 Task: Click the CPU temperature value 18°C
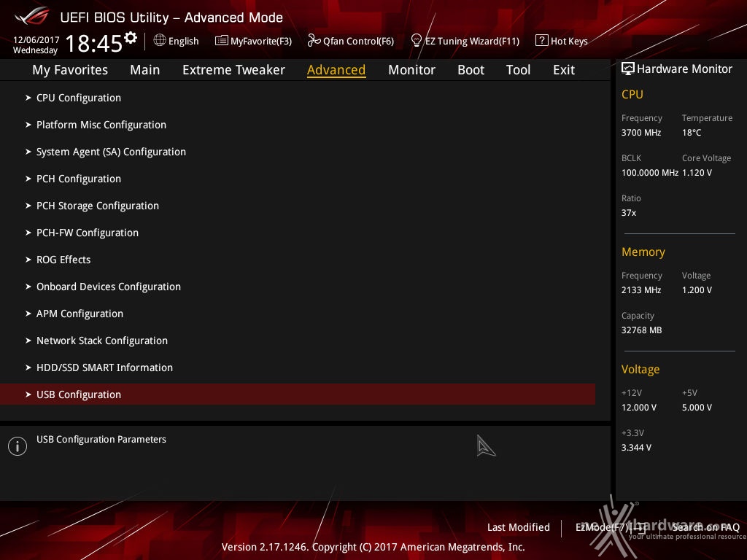[692, 133]
